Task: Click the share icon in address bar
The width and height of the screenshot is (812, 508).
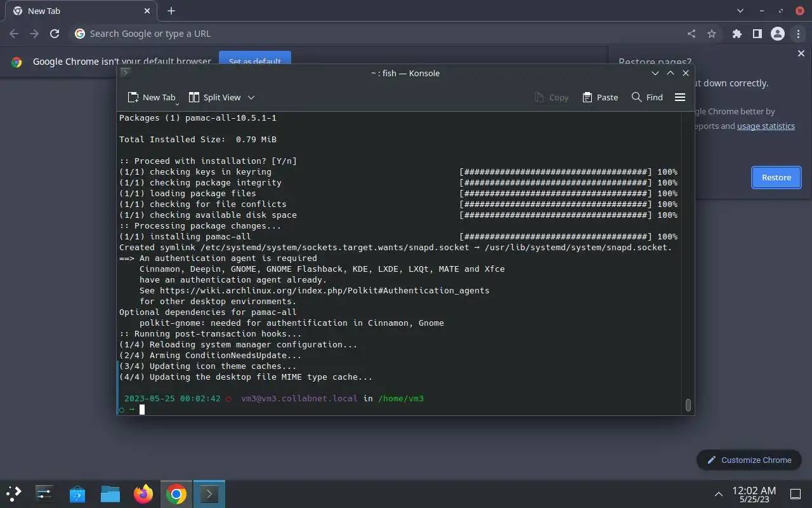Action: 691,34
